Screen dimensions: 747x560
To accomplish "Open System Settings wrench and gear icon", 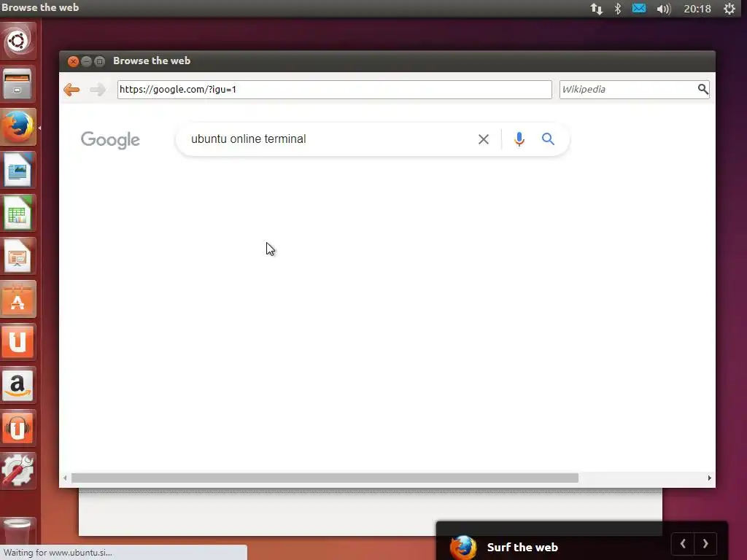I will 18,470.
